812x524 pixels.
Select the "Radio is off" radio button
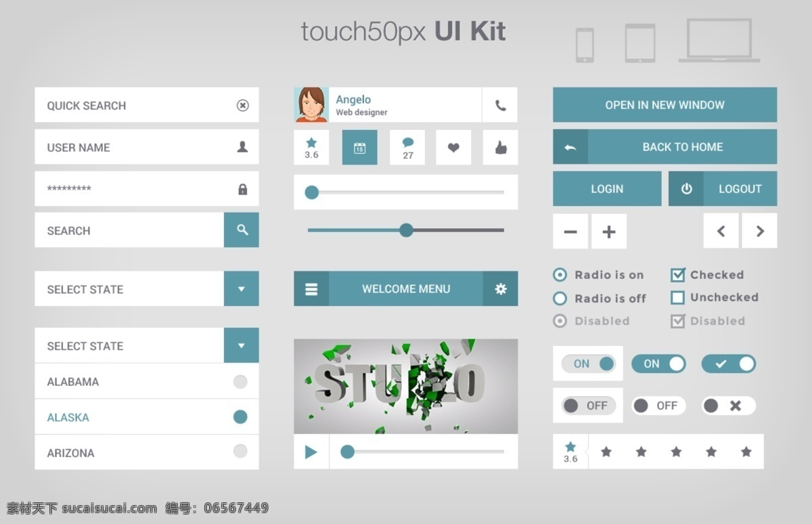point(560,299)
